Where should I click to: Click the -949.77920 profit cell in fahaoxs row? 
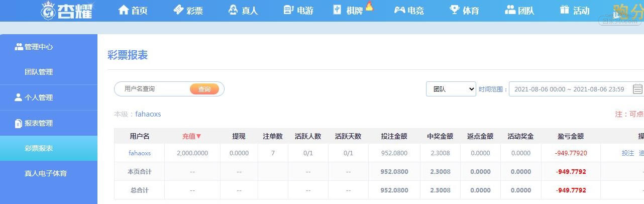pos(571,153)
